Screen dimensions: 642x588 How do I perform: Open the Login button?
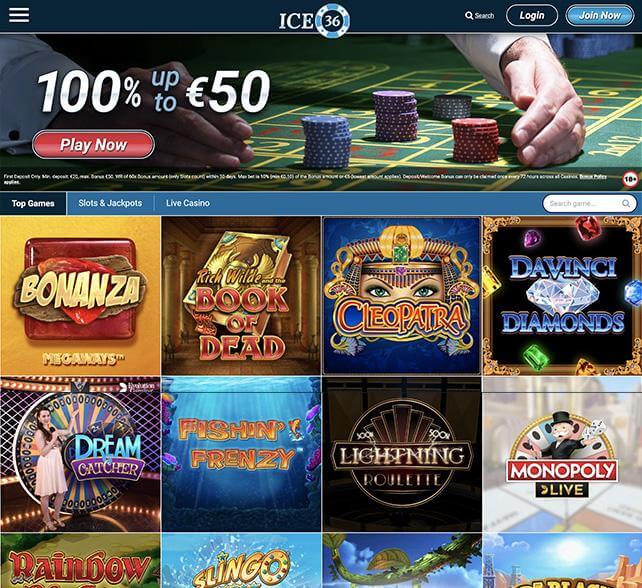tap(532, 16)
